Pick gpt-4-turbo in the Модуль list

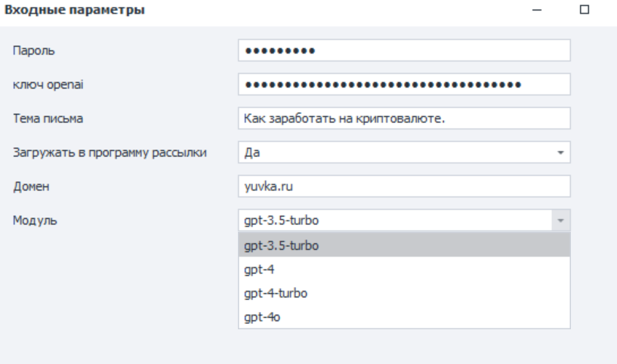point(403,292)
